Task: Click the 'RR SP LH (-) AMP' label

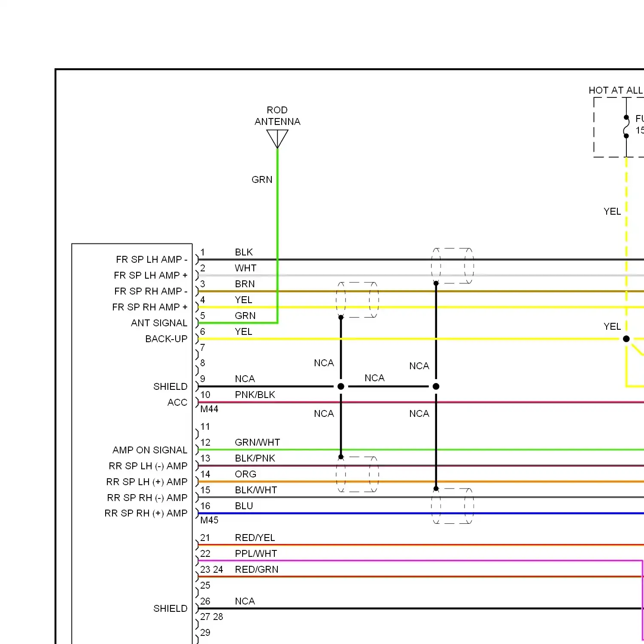Action: tap(148, 466)
